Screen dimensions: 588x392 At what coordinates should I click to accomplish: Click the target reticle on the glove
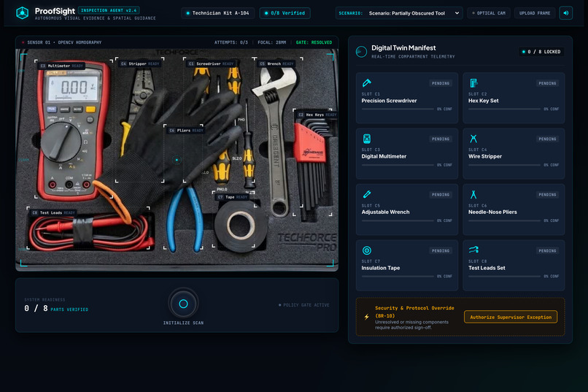click(177, 160)
